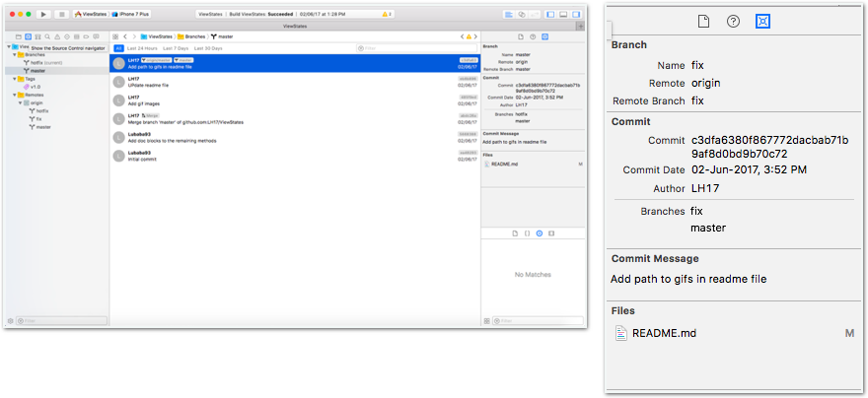Click the commit history Filter field

click(x=416, y=48)
